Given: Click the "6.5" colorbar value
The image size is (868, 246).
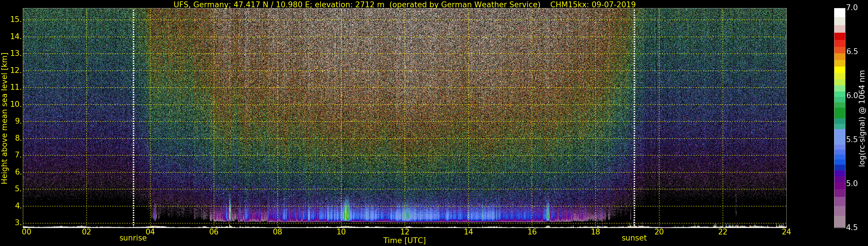Looking at the screenshot, I should click(x=852, y=51).
